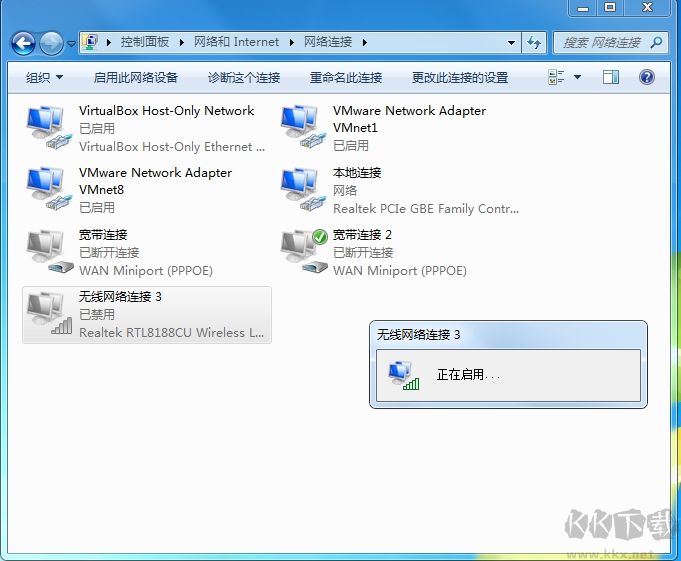Click the VMnet1 label text
The image size is (681, 561).
click(355, 128)
